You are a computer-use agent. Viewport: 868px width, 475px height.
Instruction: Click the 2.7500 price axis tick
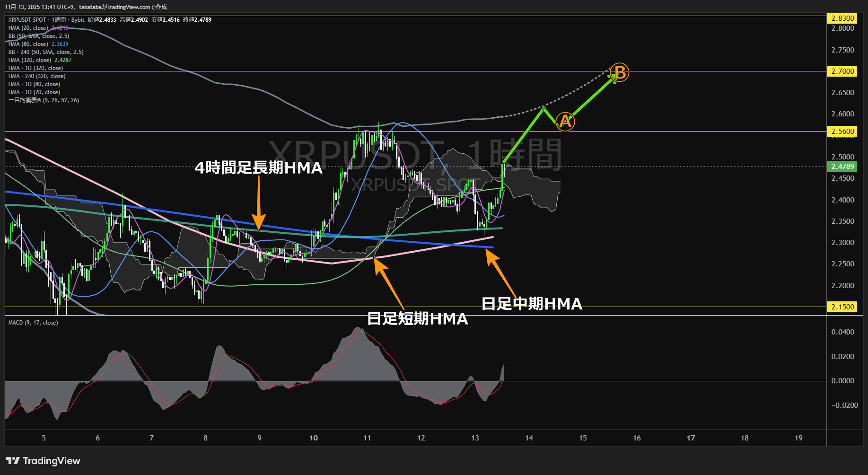click(x=843, y=50)
